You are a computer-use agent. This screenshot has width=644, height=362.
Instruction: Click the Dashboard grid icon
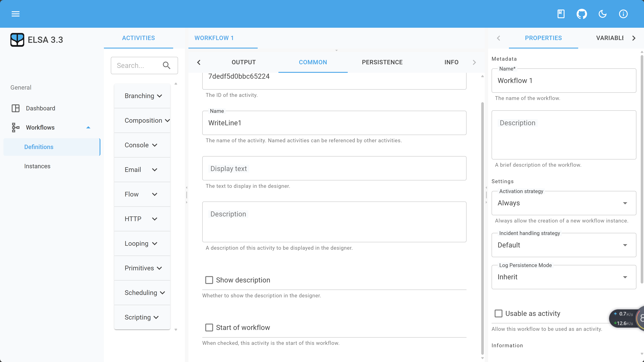pos(16,108)
